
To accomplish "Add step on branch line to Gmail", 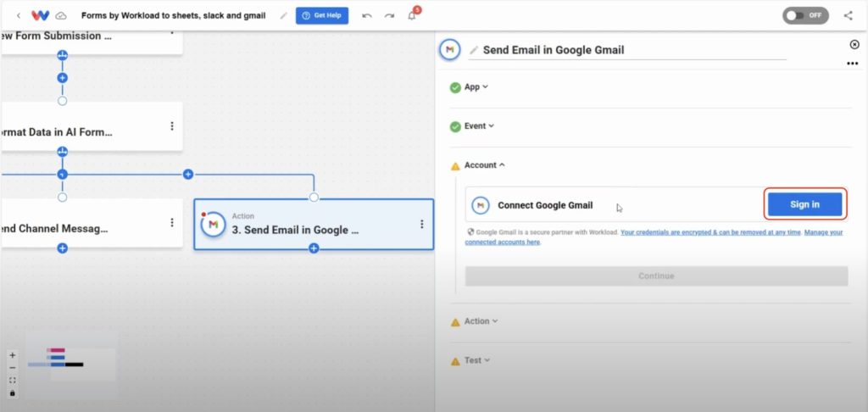I will [188, 175].
